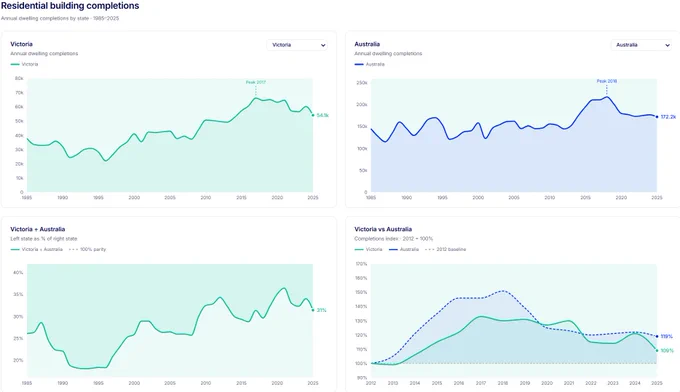Viewport: 680px width, 392px height.
Task: Click the 119% Australia index endpoint dot
Action: click(x=657, y=336)
